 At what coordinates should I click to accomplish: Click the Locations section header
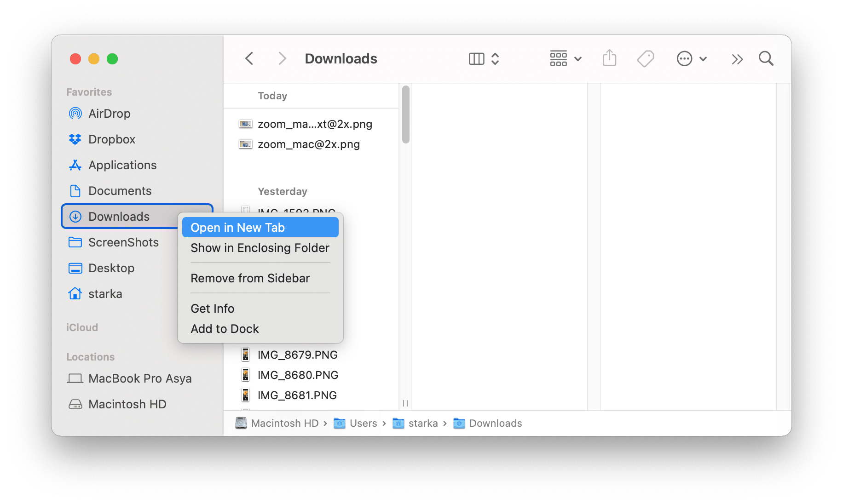coord(91,357)
